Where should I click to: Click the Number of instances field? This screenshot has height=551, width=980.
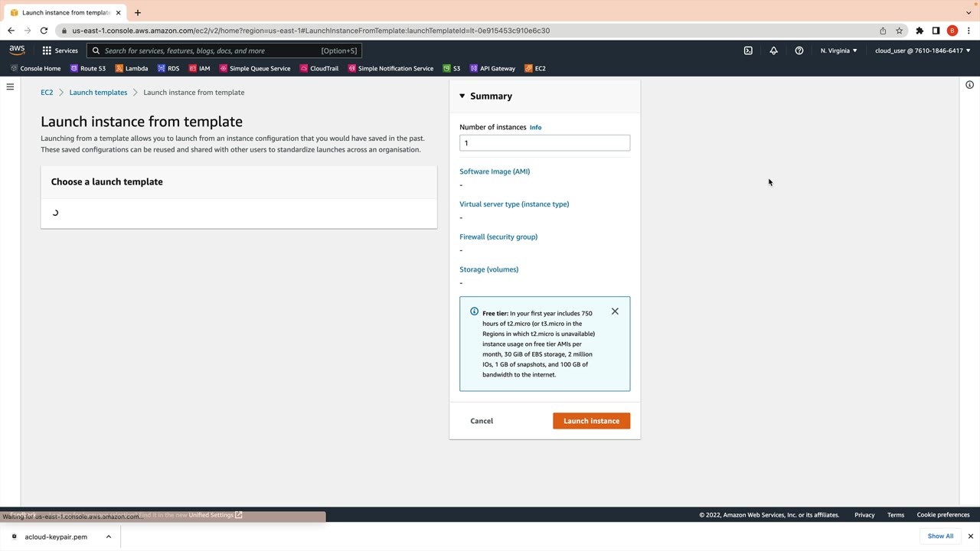[544, 143]
